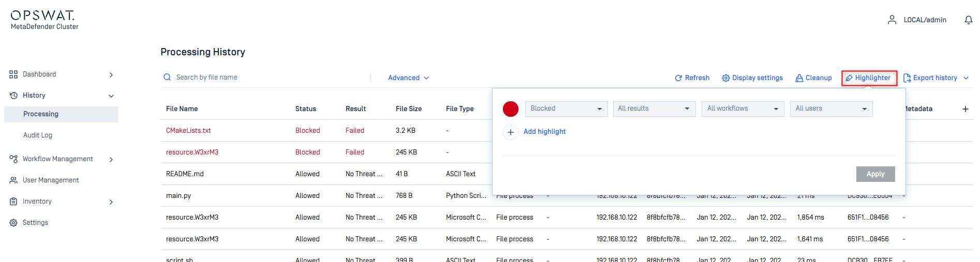This screenshot has width=980, height=262.
Task: Open the Blocked status dropdown
Action: (566, 109)
